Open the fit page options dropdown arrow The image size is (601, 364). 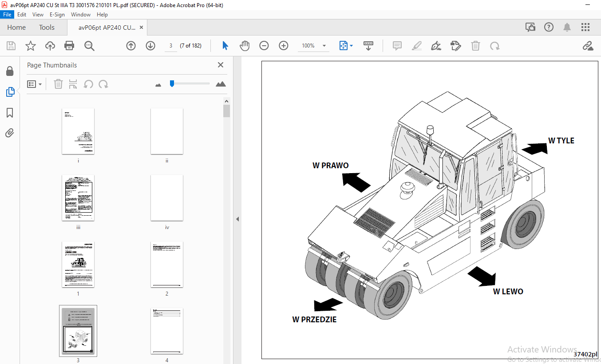351,46
